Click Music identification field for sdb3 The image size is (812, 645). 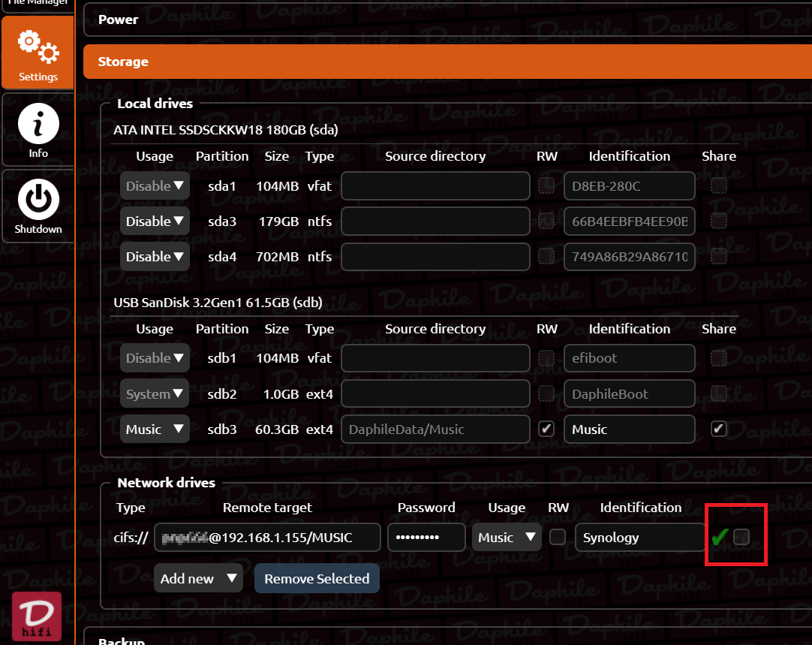pyautogui.click(x=629, y=429)
